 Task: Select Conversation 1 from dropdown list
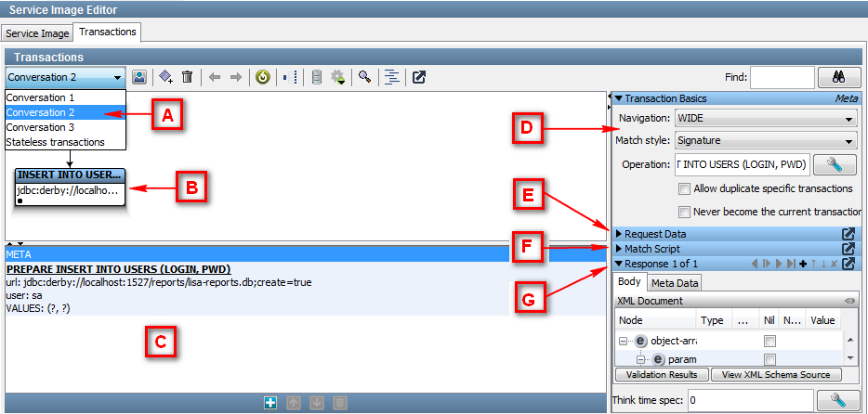click(x=65, y=97)
